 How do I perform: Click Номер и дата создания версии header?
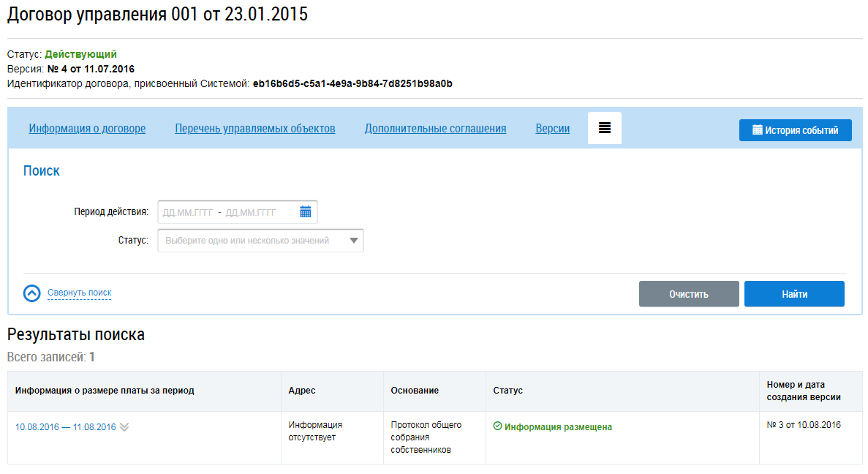pyautogui.click(x=803, y=391)
